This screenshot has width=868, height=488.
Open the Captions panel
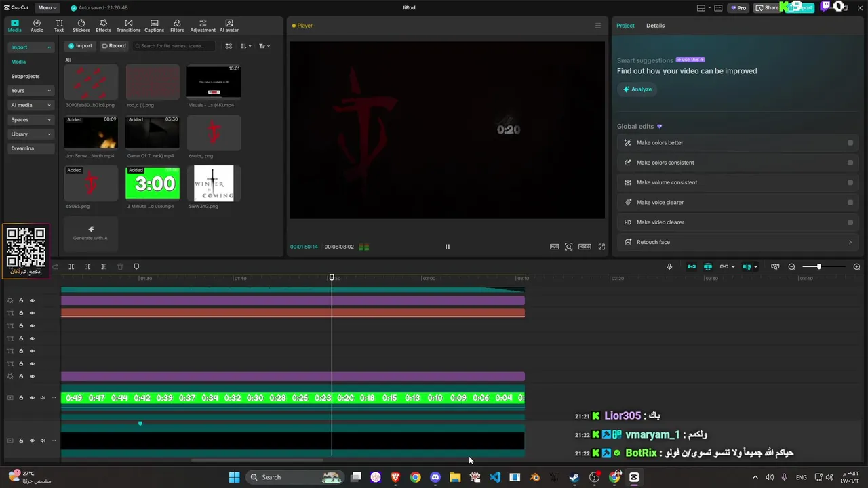pos(154,26)
